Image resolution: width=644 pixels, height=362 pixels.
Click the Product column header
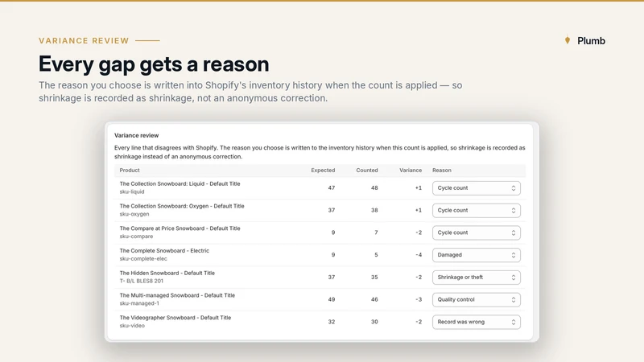click(130, 171)
